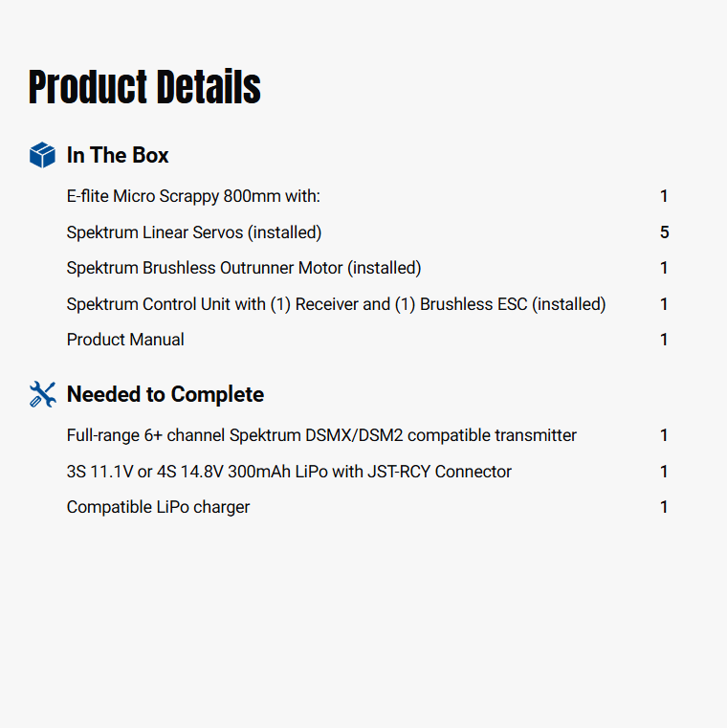Viewport: 727px width, 728px height.
Task: Click the Product Manual item
Action: [125, 340]
